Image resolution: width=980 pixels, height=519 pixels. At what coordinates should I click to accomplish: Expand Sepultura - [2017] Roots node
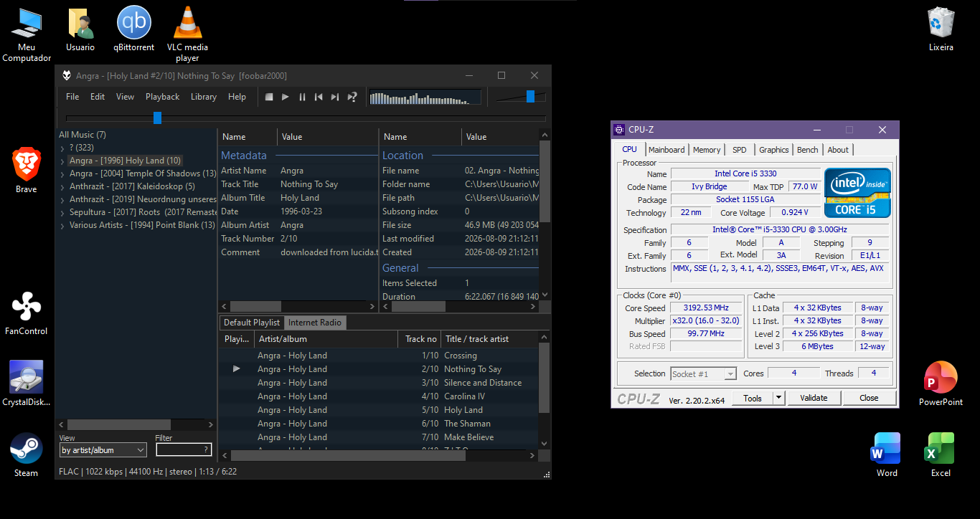tap(62, 213)
